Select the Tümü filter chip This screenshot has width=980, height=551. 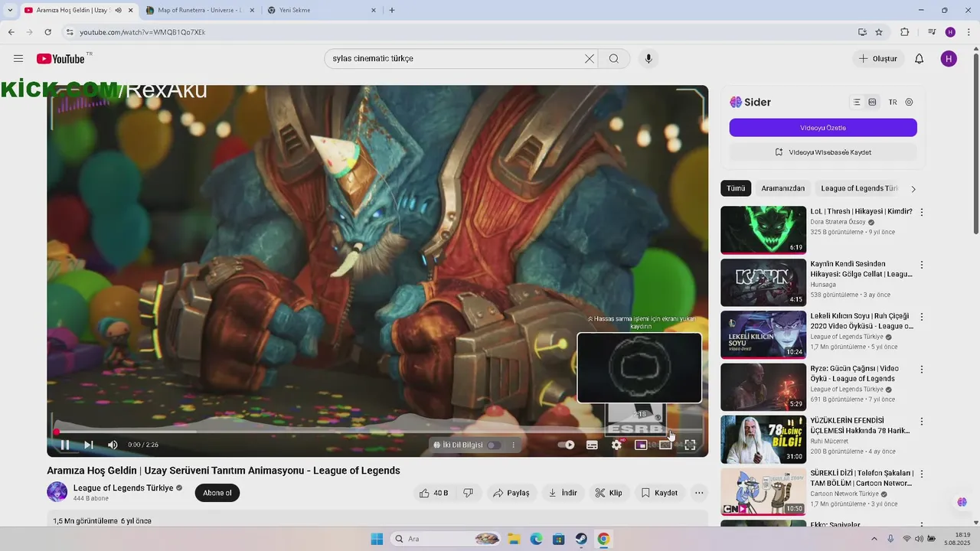(x=736, y=188)
